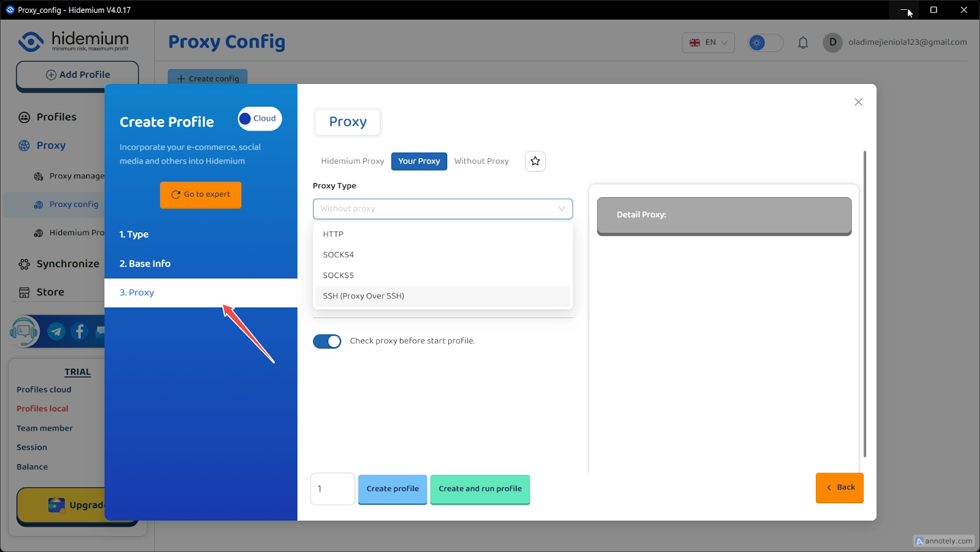Click Add Profile button

[x=77, y=75]
